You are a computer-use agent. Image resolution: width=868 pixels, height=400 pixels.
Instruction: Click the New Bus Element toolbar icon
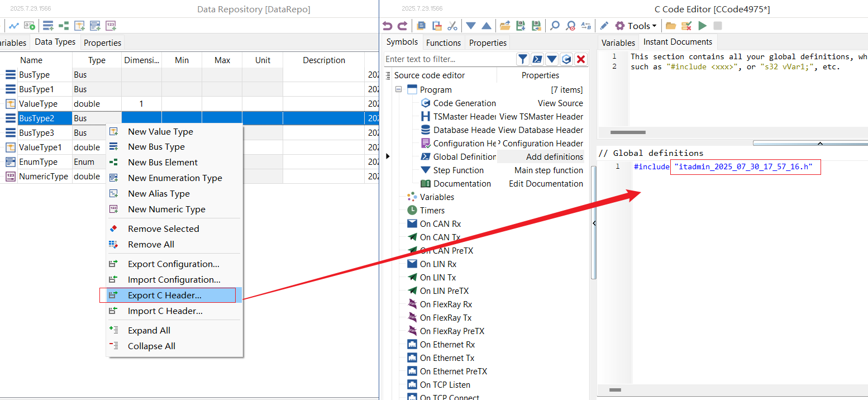click(64, 26)
